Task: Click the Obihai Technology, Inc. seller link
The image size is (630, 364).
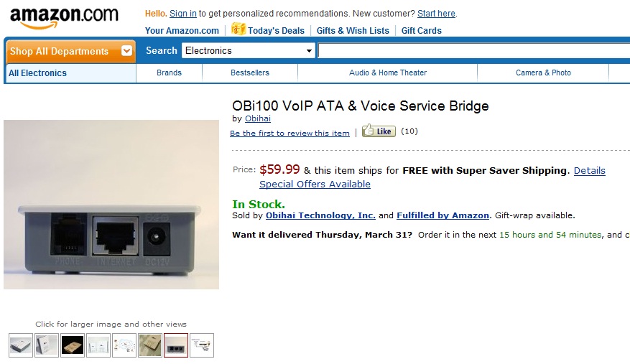Action: pyautogui.click(x=320, y=215)
